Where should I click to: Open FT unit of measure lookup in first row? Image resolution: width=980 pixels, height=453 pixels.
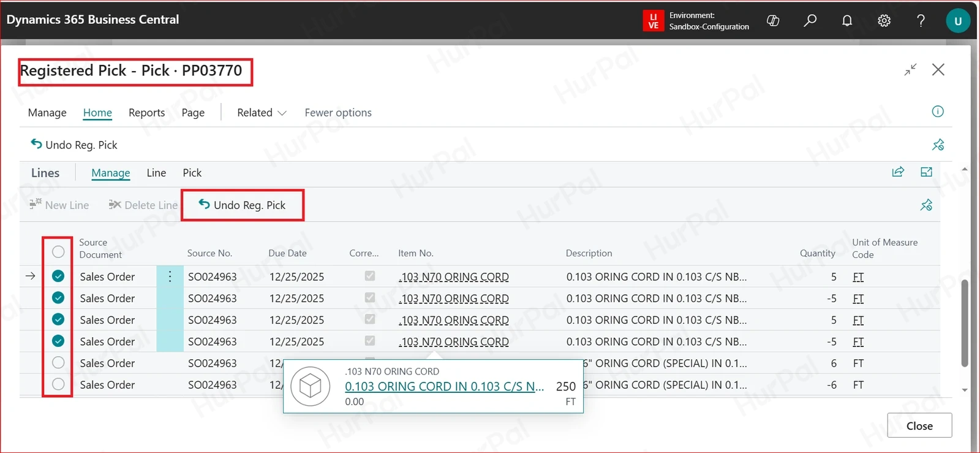(858, 277)
